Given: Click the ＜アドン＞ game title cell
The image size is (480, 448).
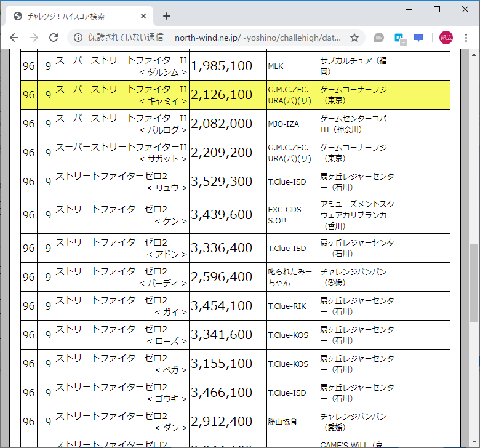Looking at the screenshot, I should click(x=121, y=248).
